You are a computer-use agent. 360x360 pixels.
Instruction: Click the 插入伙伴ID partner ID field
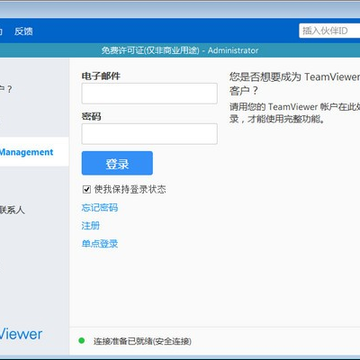329,31
